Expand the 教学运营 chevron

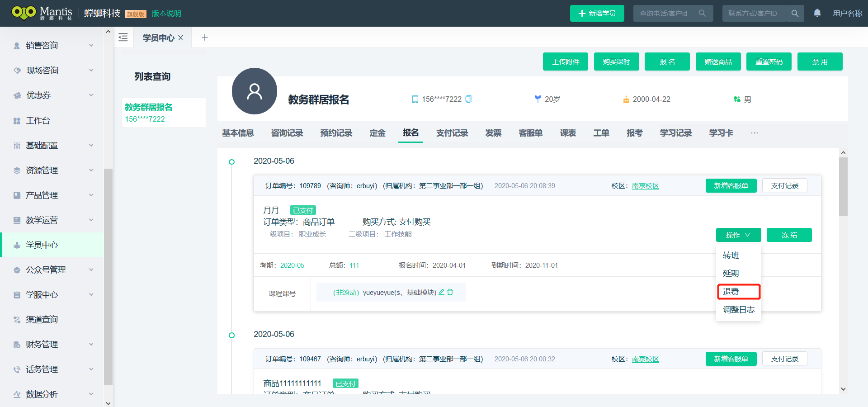tap(91, 220)
